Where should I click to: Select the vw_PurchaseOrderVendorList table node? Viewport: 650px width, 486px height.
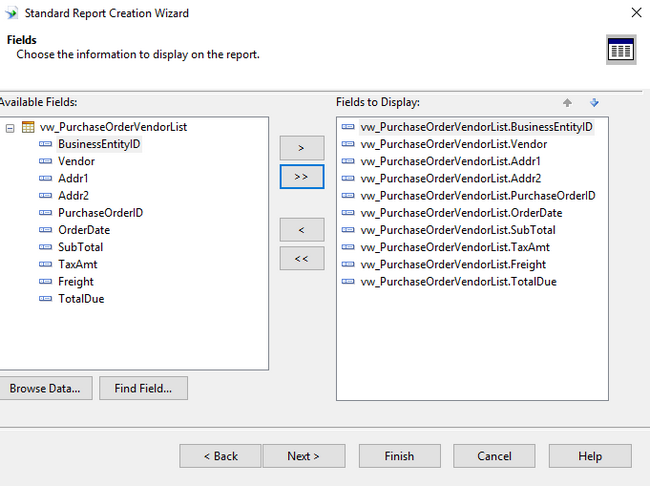(x=113, y=127)
